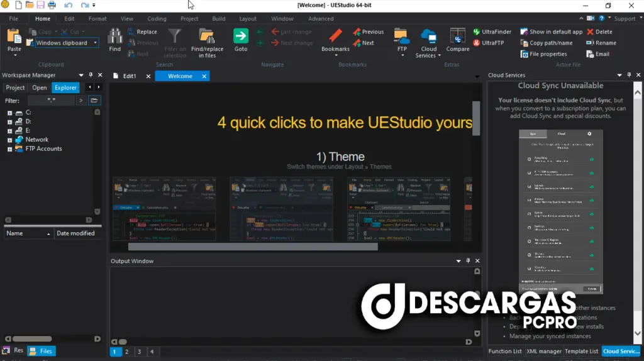Toggle Bookmarks with the red marker icon
Screen dimensions: 644x361
tap(335, 36)
